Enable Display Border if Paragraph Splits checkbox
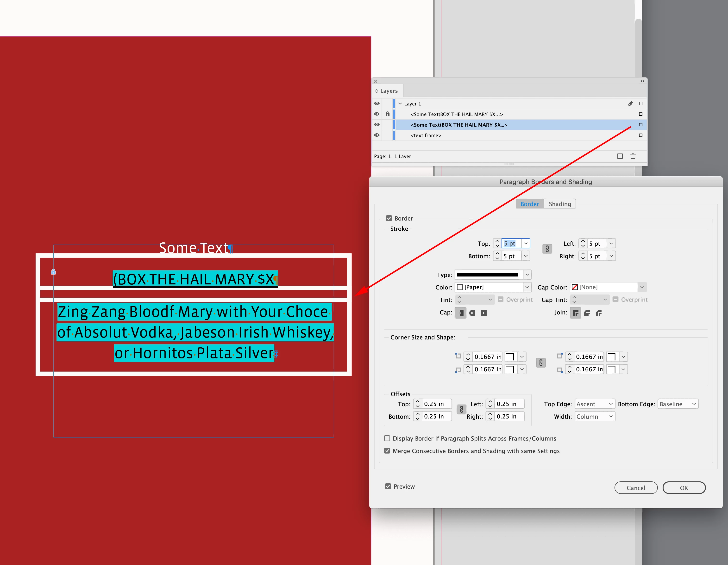Screen dimensions: 728x565 [387, 438]
